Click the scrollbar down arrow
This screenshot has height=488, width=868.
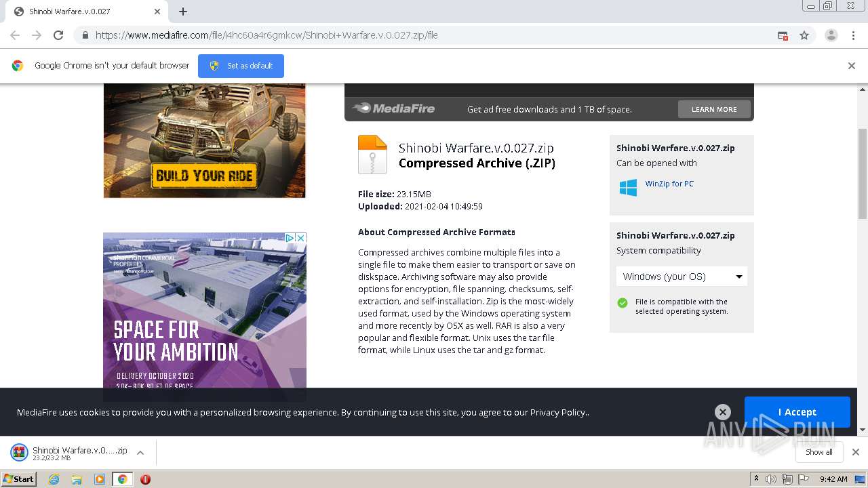(x=863, y=430)
